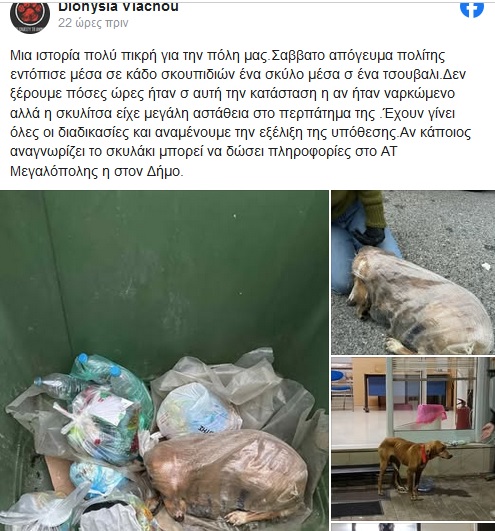
Task: Open Dionysia Vlachou's profile name link
Action: click(118, 6)
